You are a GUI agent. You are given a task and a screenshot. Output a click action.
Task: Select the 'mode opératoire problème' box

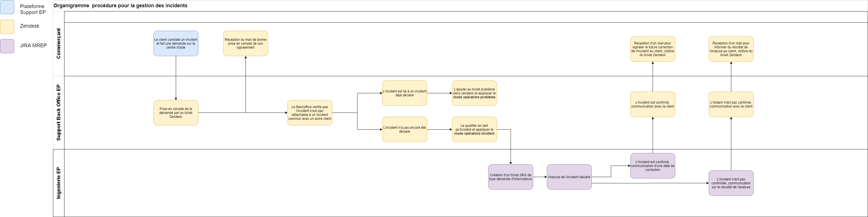[x=474, y=93]
